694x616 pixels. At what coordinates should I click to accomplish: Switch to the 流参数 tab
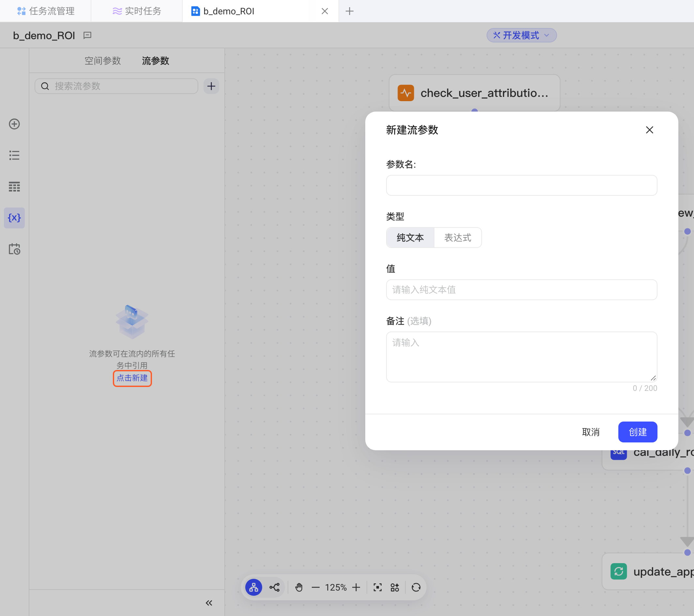click(156, 61)
